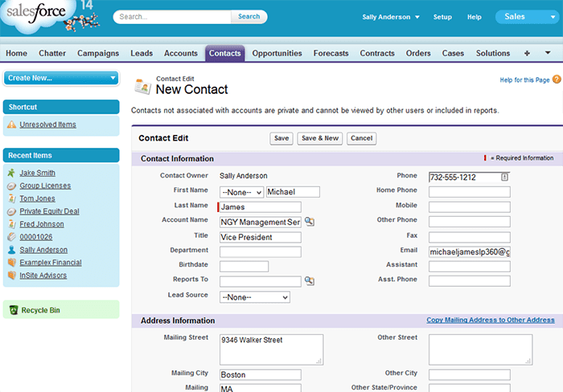Focus the global Search box
Image resolution: width=563 pixels, height=392 pixels.
172,17
